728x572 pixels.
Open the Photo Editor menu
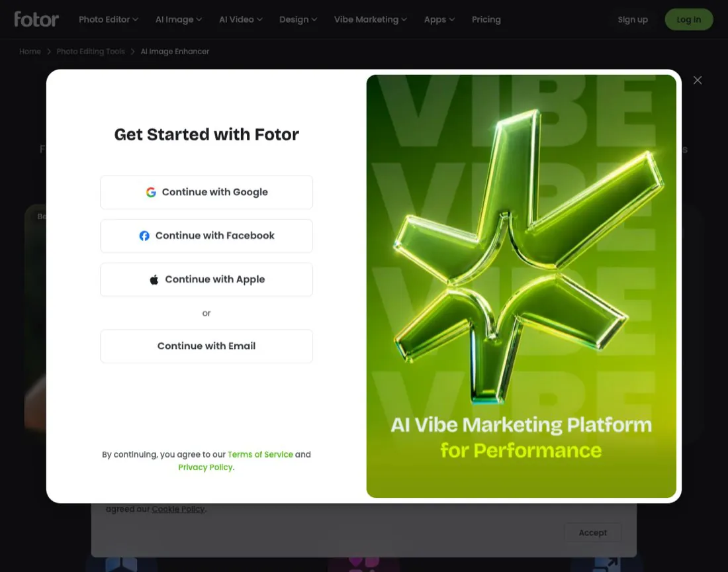click(x=108, y=19)
